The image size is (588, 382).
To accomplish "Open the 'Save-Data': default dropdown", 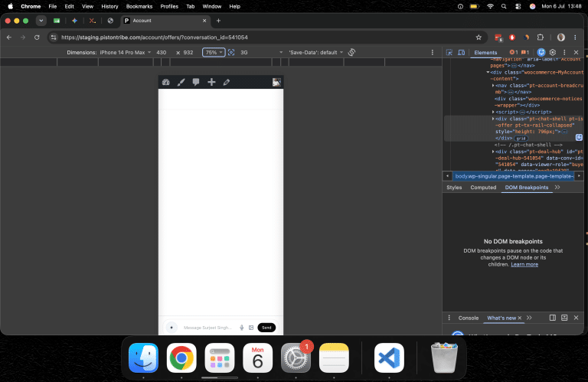I will [x=315, y=53].
